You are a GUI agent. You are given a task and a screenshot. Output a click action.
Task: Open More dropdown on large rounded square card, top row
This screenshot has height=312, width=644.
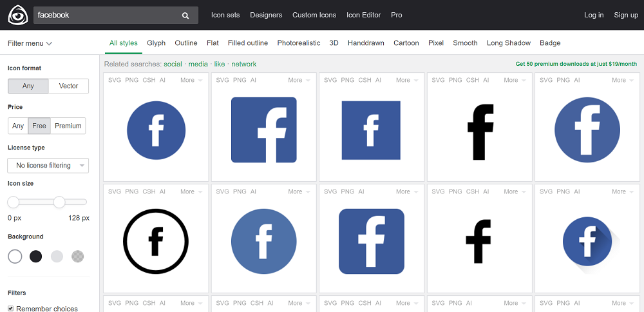299,80
